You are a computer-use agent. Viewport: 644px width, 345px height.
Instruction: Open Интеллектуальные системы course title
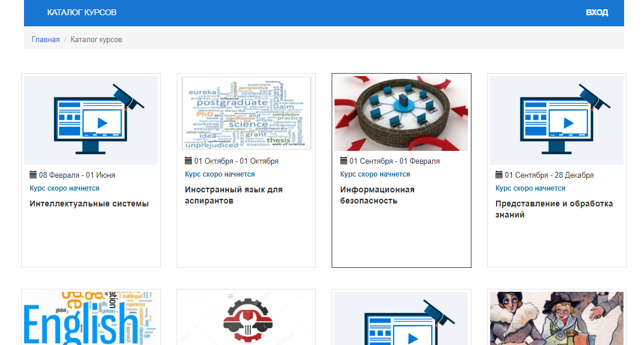coord(89,203)
